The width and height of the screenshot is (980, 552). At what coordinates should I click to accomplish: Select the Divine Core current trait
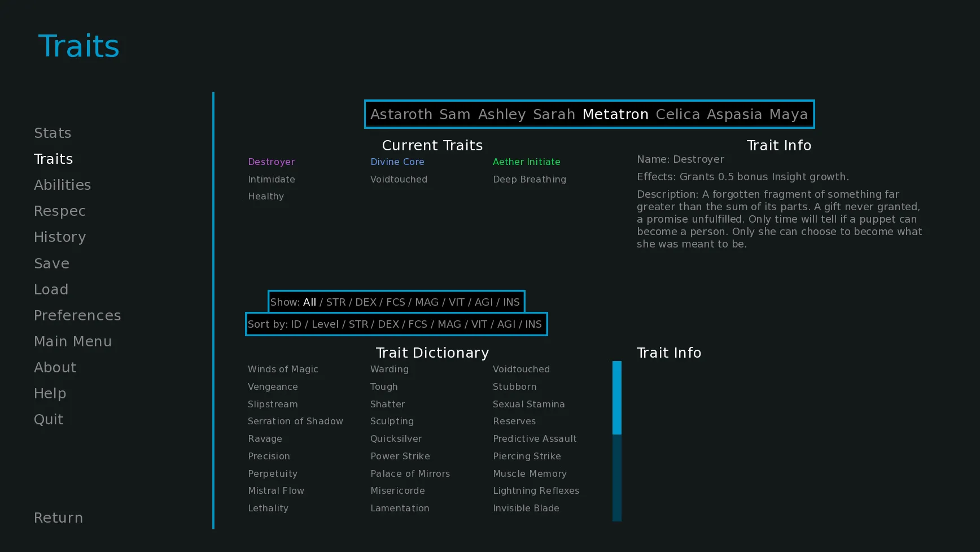point(397,162)
